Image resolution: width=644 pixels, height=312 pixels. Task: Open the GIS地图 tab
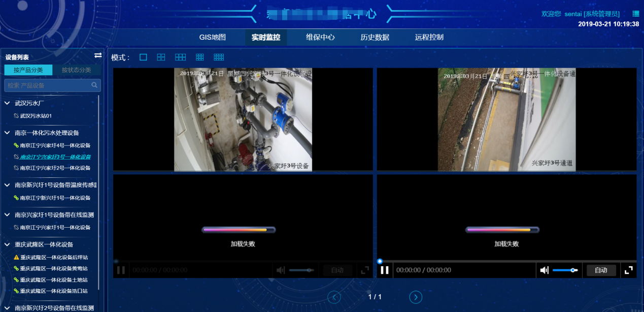(212, 37)
